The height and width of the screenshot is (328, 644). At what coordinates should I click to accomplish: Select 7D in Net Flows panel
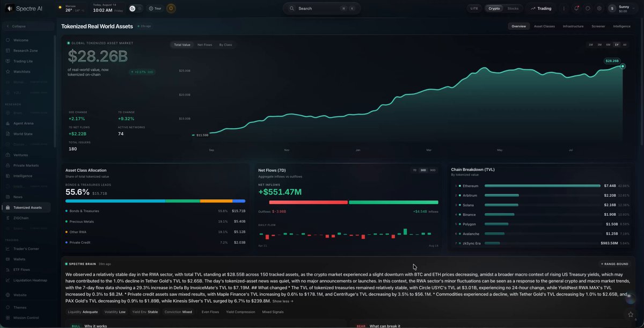[x=414, y=170]
